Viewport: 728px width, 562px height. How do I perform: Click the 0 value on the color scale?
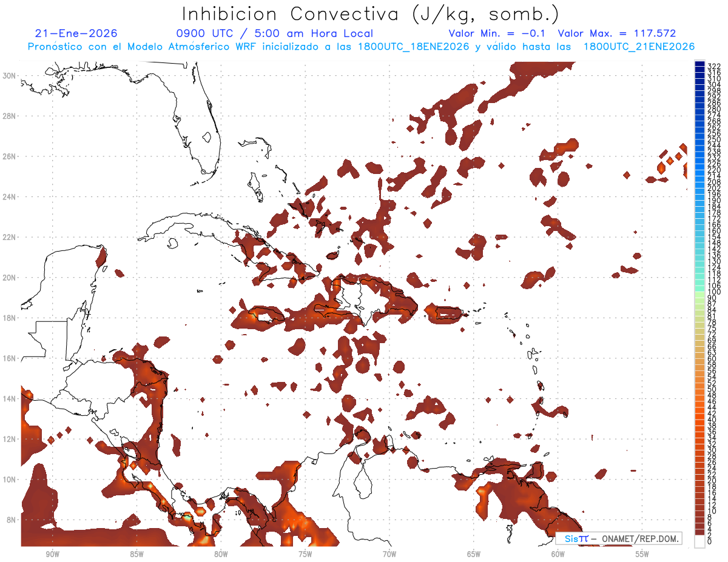[x=710, y=542]
